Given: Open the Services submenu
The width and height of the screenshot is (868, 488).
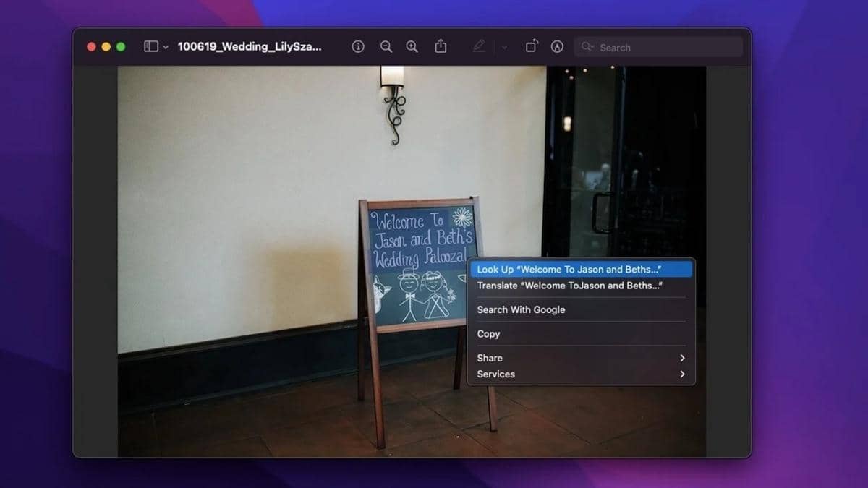Looking at the screenshot, I should pyautogui.click(x=581, y=374).
